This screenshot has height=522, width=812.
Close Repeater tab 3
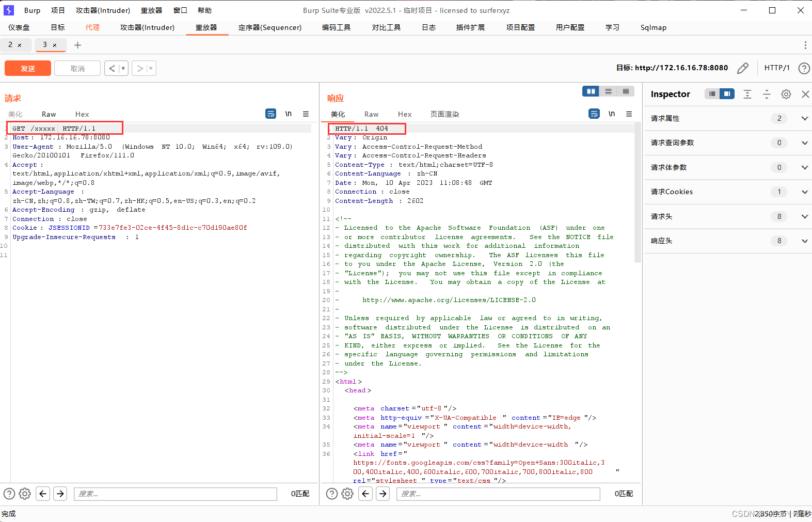coord(55,45)
